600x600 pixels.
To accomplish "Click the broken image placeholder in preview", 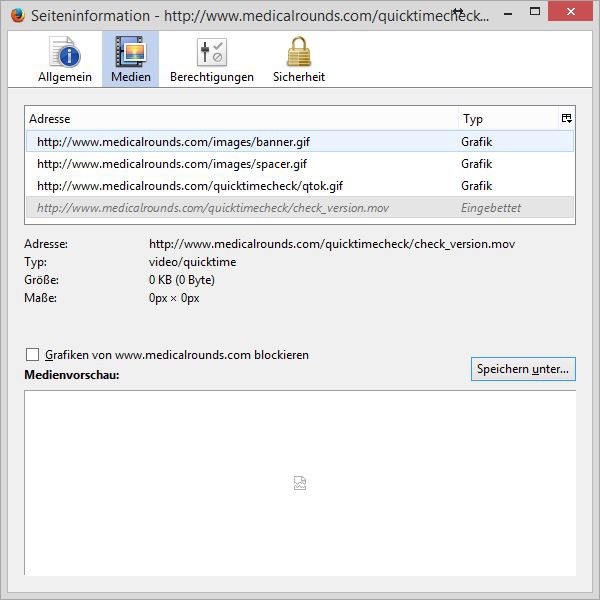I will pos(300,483).
